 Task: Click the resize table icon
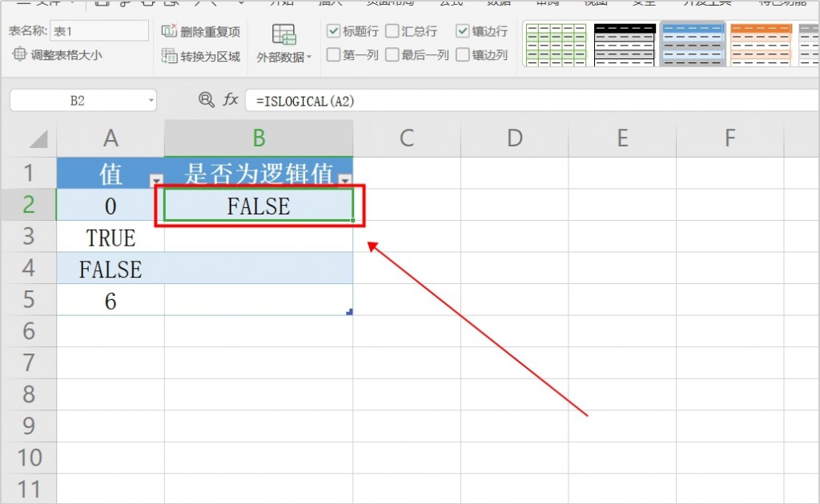tap(19, 54)
